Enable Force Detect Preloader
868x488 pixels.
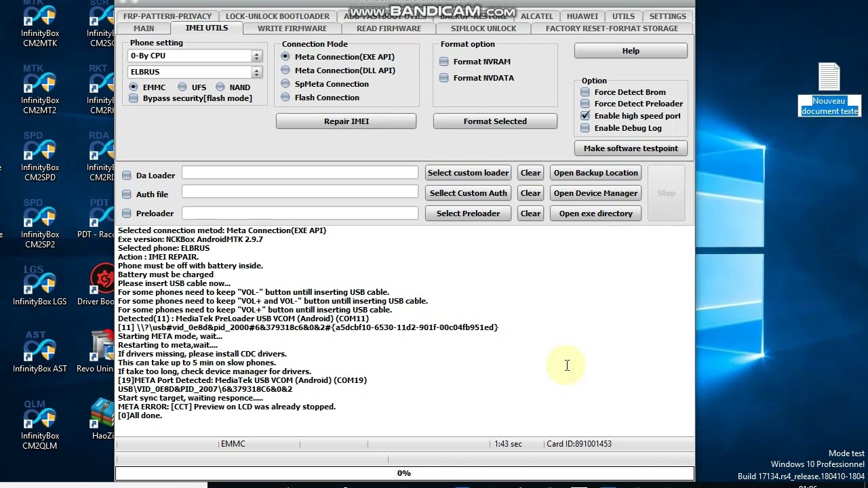point(585,104)
